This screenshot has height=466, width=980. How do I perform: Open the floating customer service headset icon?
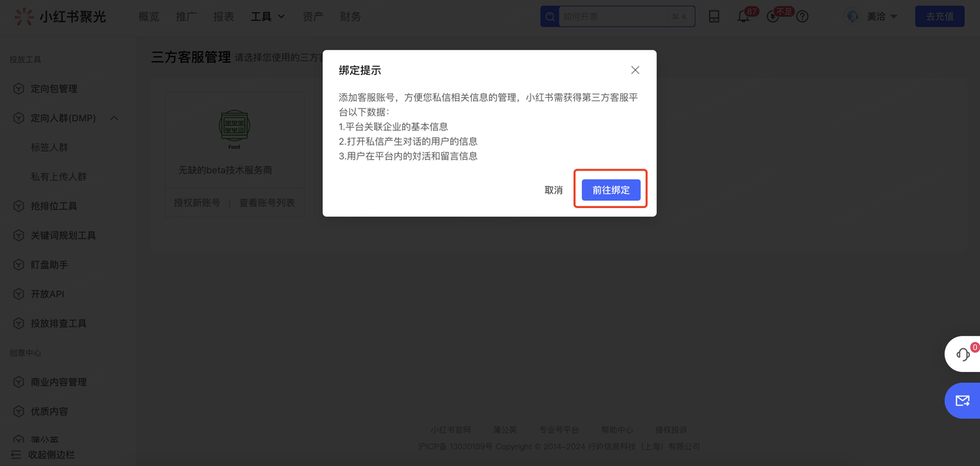point(963,354)
